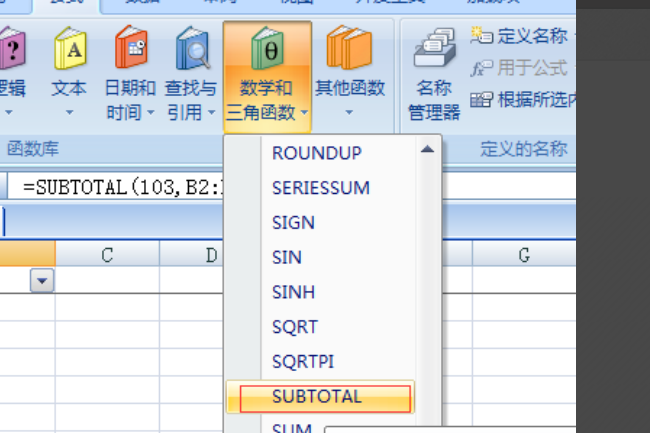This screenshot has width=650, height=433.
Task: Open the Lookup and Reference (查找与引用) icon
Action: 191,47
